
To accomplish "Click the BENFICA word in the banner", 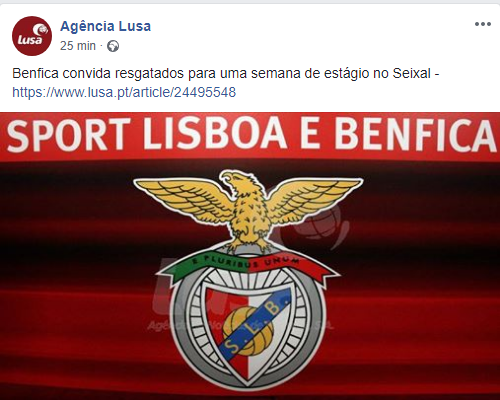I will (415, 135).
